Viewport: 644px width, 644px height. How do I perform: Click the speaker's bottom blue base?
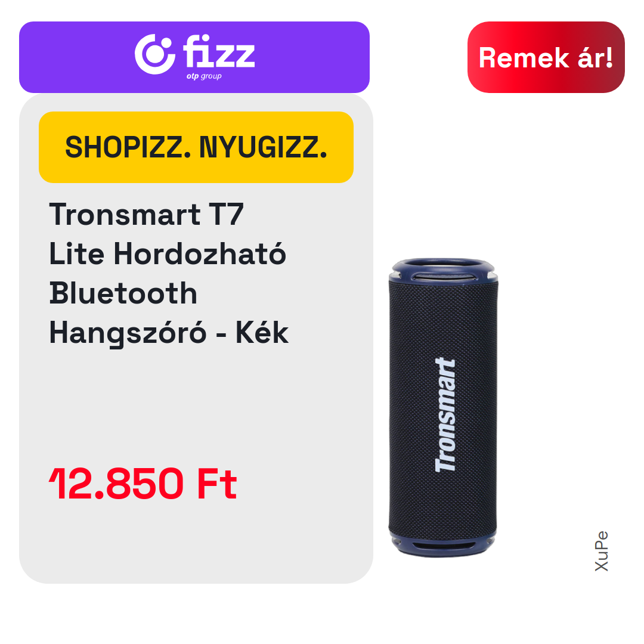pyautogui.click(x=442, y=544)
